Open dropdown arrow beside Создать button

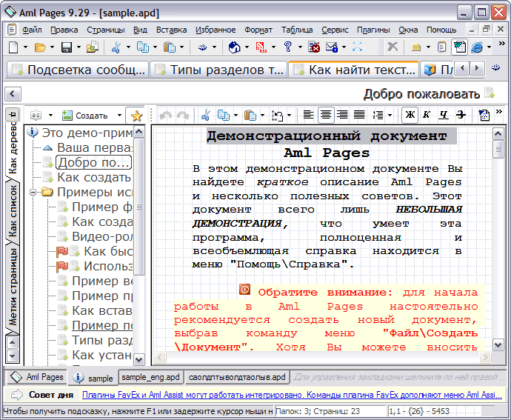click(x=119, y=116)
